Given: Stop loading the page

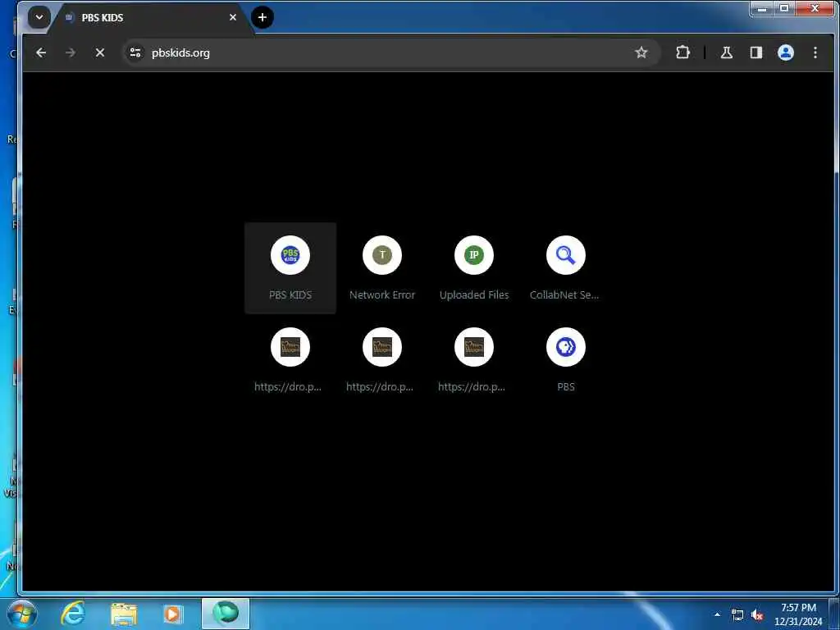Looking at the screenshot, I should (x=99, y=52).
